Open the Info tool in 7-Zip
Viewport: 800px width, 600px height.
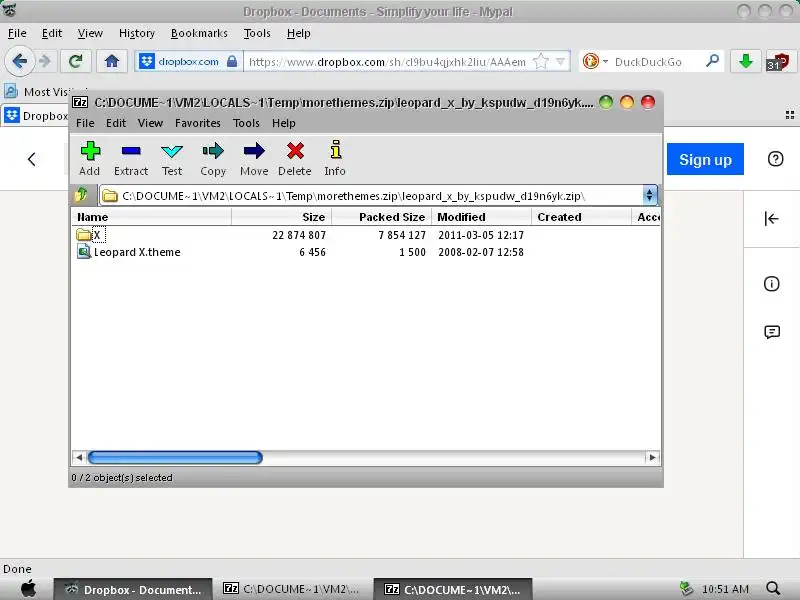335,159
